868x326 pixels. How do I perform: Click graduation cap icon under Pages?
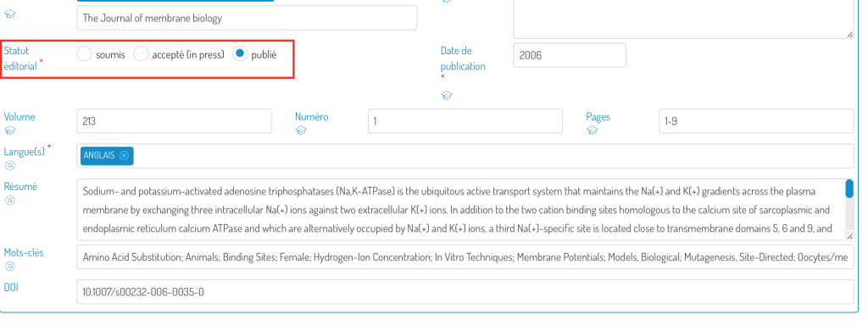592,131
